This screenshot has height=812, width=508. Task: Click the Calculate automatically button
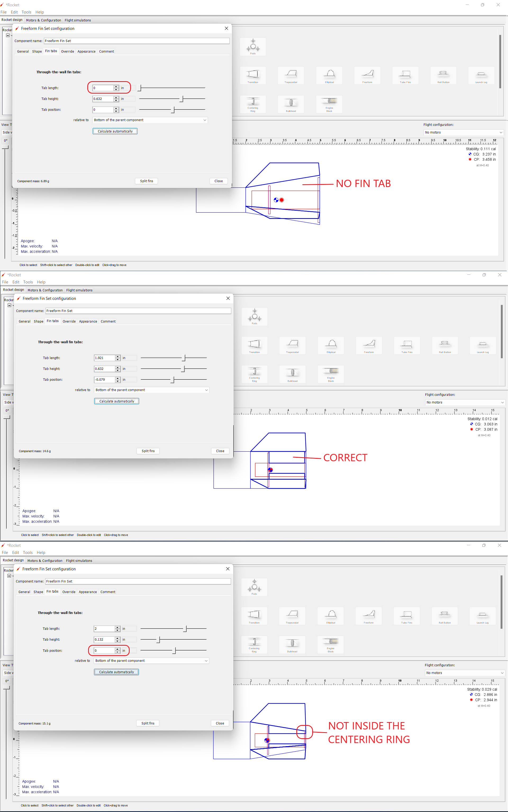coord(115,131)
